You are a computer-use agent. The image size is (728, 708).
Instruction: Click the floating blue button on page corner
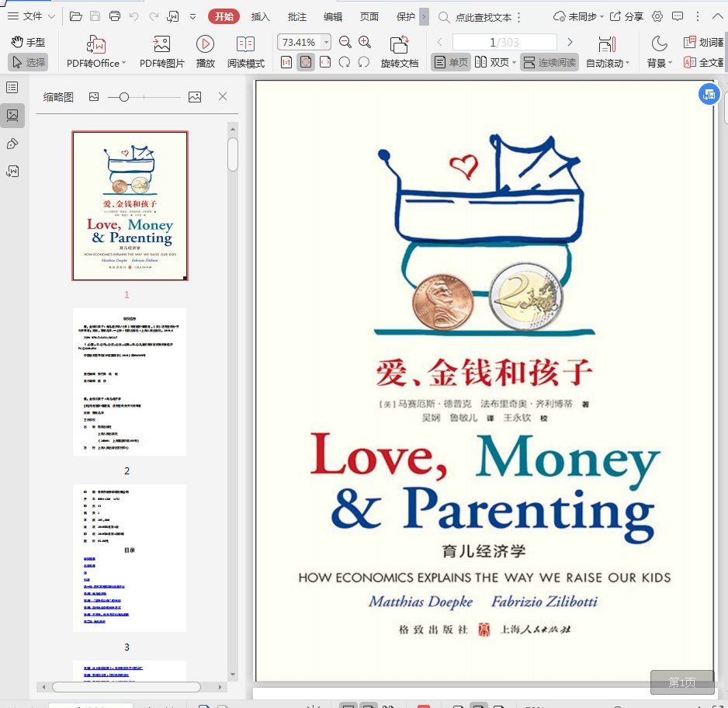[708, 95]
